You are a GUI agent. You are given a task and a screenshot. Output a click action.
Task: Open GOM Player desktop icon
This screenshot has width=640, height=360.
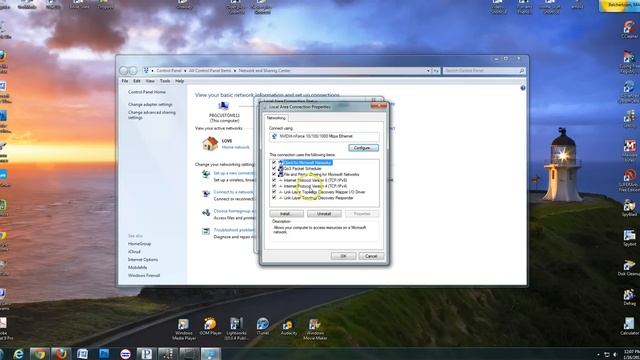coord(210,328)
